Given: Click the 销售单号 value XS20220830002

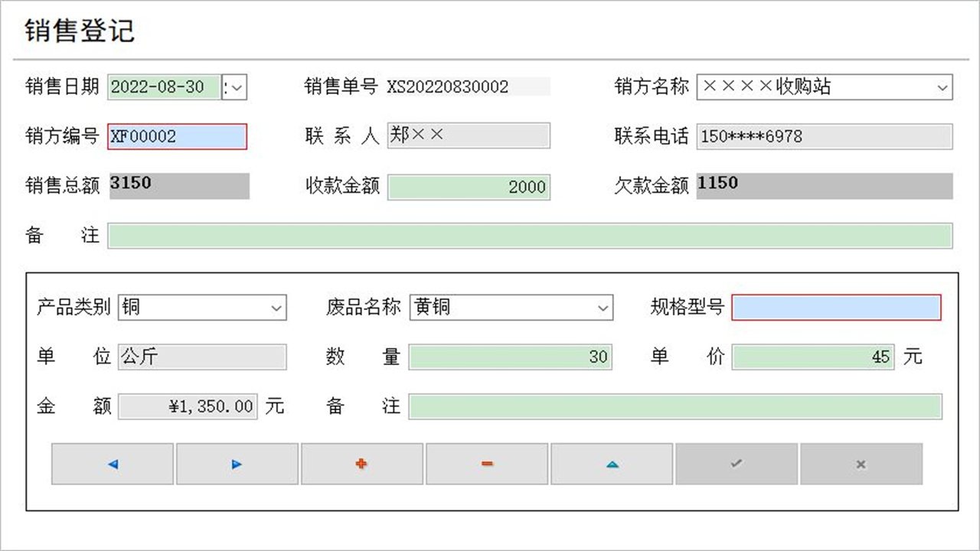Looking at the screenshot, I should (x=467, y=86).
